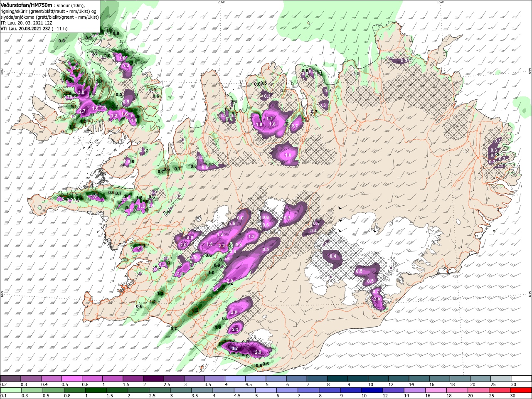532x399 pixels.
Task: Click the 'VT: Lau. 20.03.2021 23Z (+11 h)' line
Action: [x=34, y=29]
